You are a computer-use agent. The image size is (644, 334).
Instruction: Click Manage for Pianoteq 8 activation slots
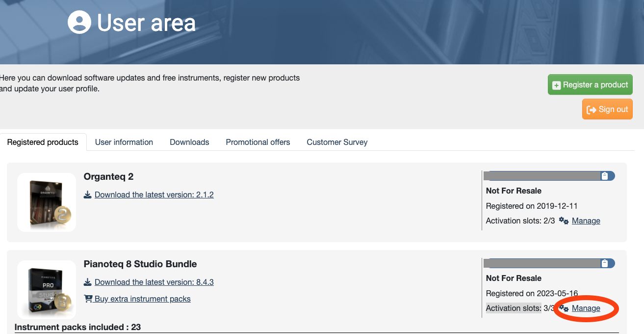pos(586,308)
